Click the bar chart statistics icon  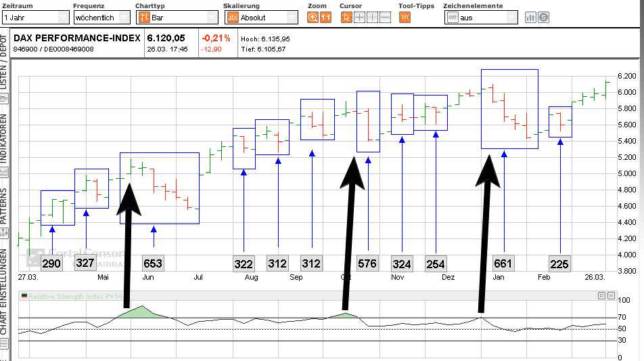coord(530,17)
